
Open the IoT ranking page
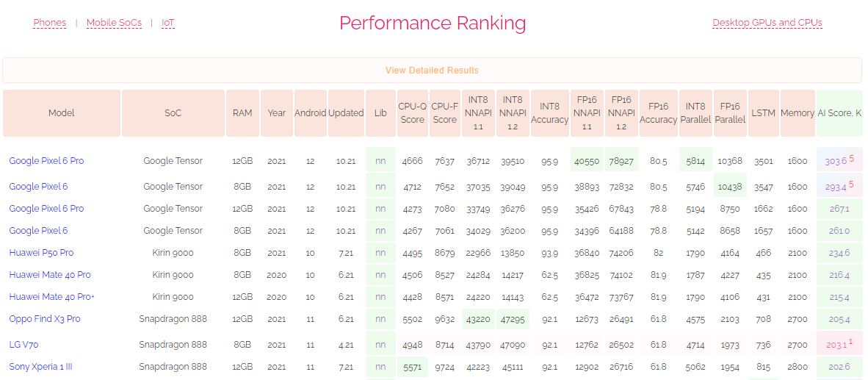tap(168, 23)
